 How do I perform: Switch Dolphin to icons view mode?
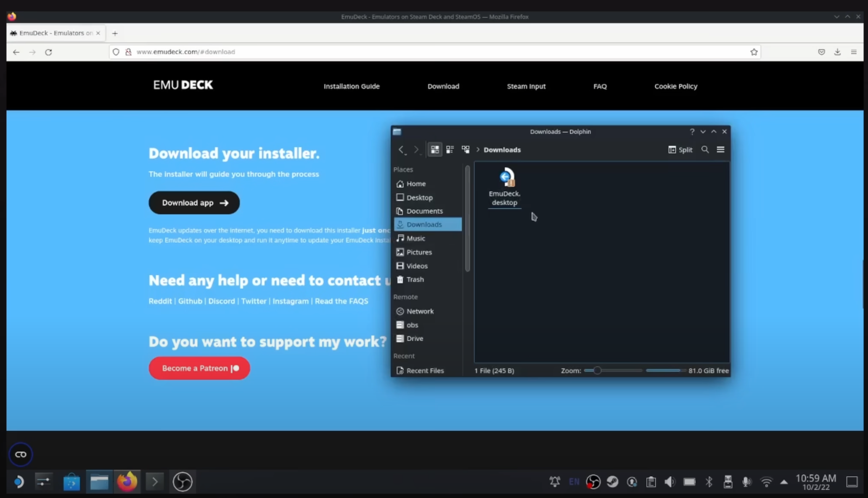(434, 149)
